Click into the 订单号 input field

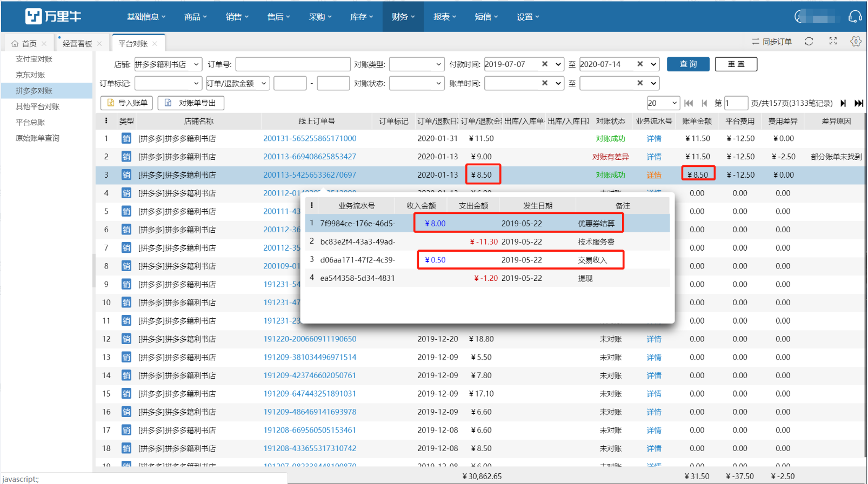293,64
